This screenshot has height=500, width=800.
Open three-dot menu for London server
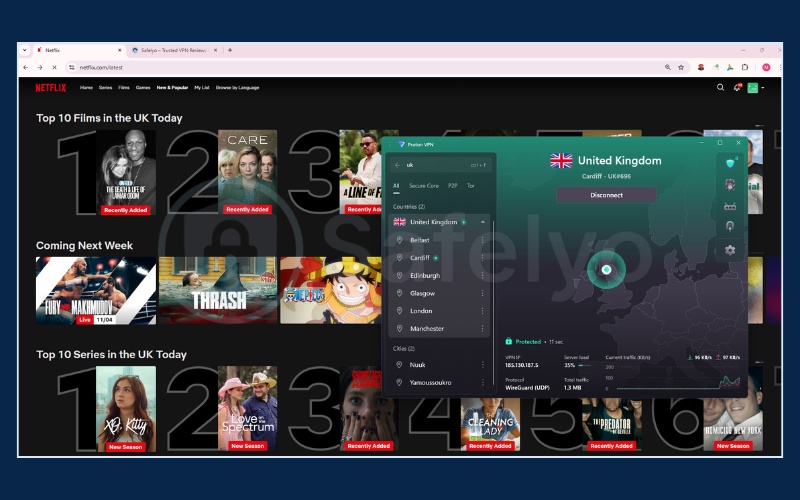coord(482,311)
